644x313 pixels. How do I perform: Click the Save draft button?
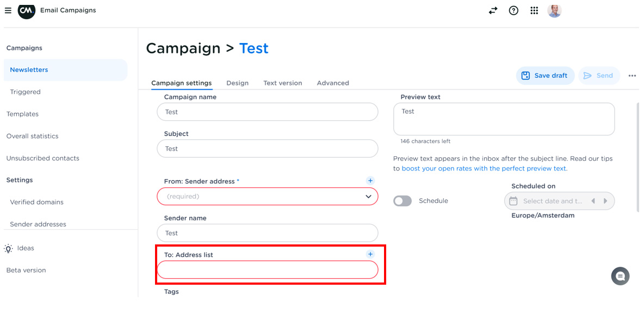tap(545, 76)
